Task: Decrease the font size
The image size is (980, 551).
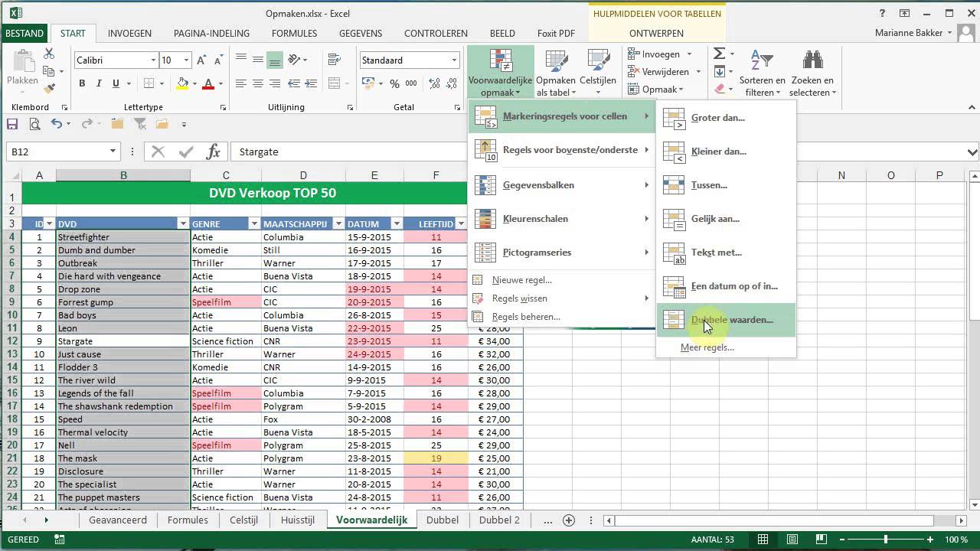Action: [x=217, y=60]
